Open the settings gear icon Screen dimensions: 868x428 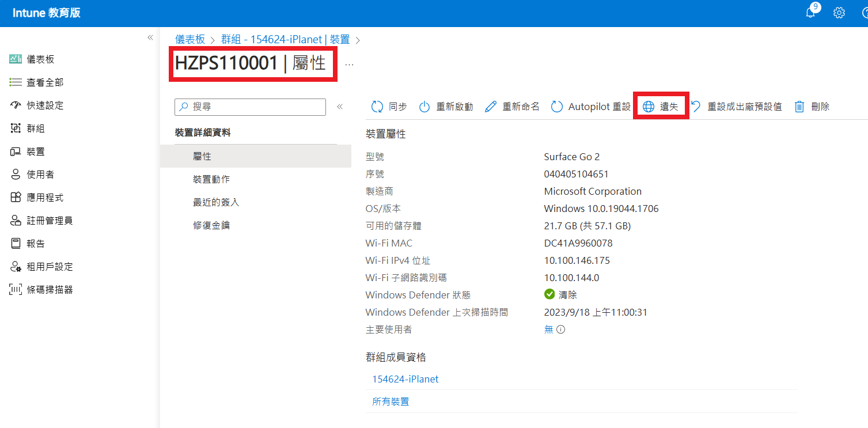click(x=839, y=13)
